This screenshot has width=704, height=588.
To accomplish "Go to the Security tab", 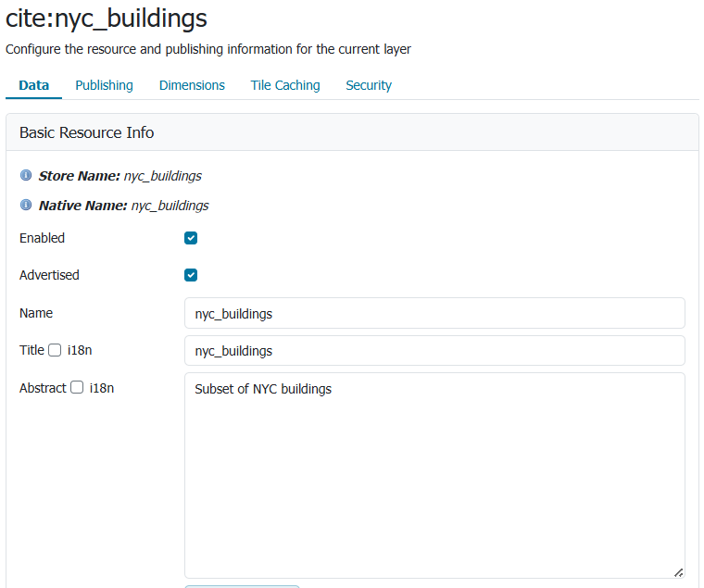I will (369, 85).
